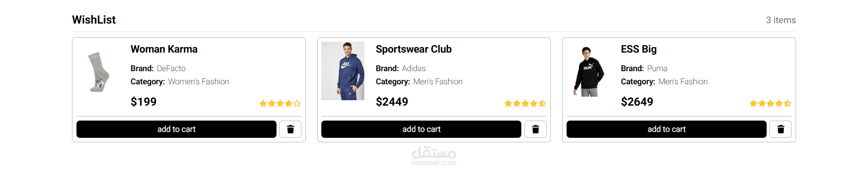Open the Sportswear Club blue hoodie image
This screenshot has width=868, height=170.
(x=343, y=71)
